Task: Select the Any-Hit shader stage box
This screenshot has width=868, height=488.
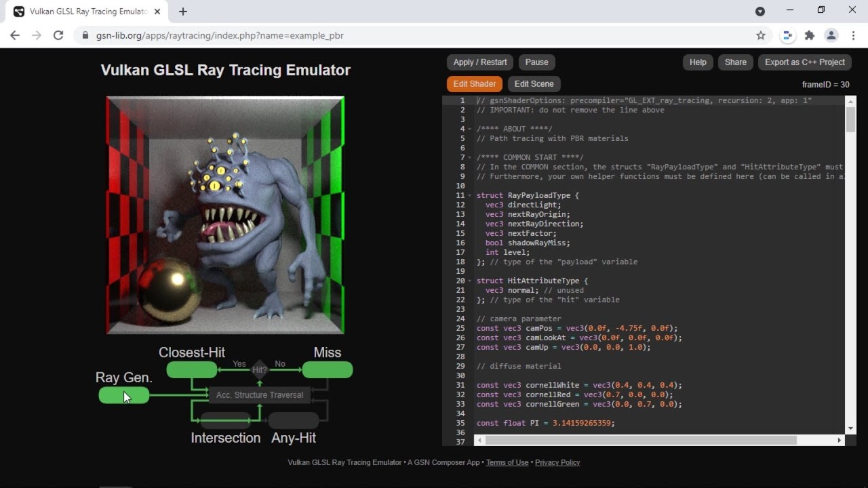Action: (x=294, y=420)
